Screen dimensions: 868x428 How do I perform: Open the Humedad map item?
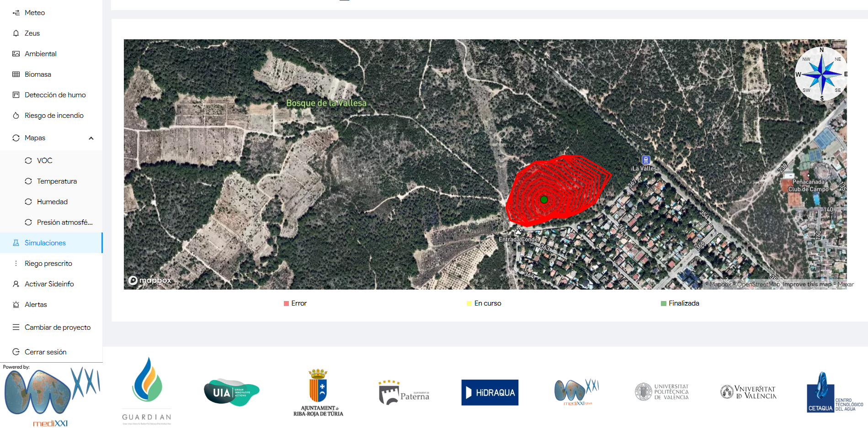(x=52, y=202)
